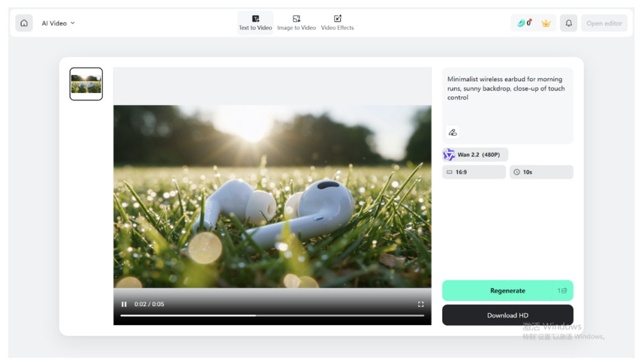This screenshot has height=364, width=644.
Task: Enter fullscreen video mode
Action: (x=421, y=304)
